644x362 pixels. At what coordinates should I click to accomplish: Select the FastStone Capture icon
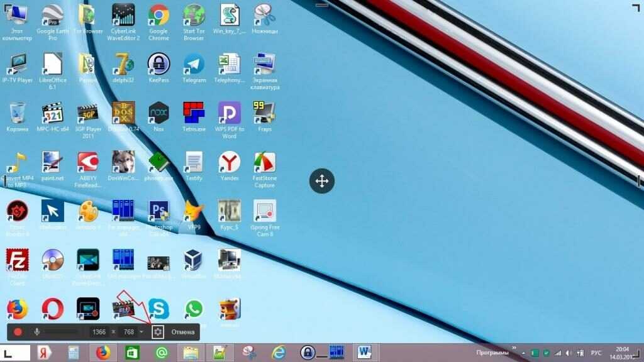264,162
